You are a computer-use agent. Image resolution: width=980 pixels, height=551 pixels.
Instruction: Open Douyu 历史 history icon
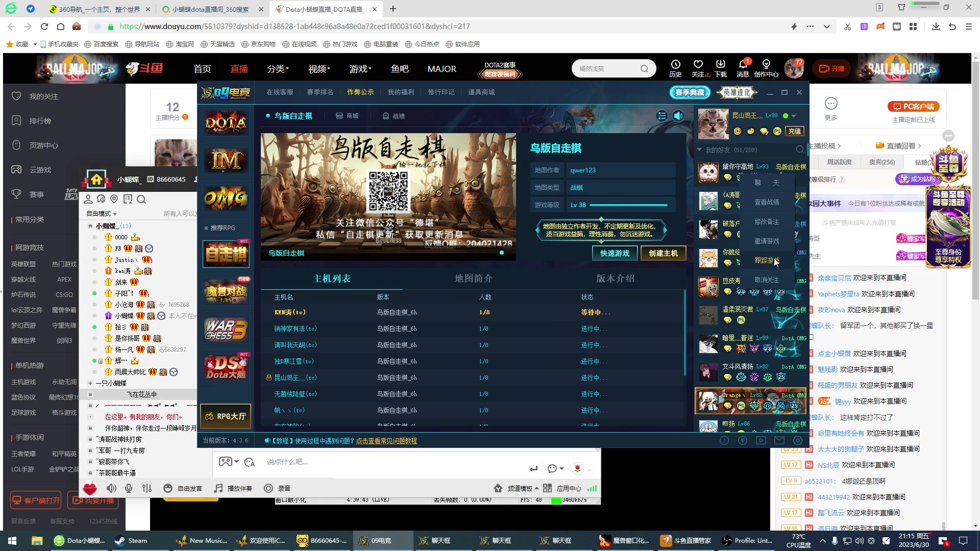(676, 68)
